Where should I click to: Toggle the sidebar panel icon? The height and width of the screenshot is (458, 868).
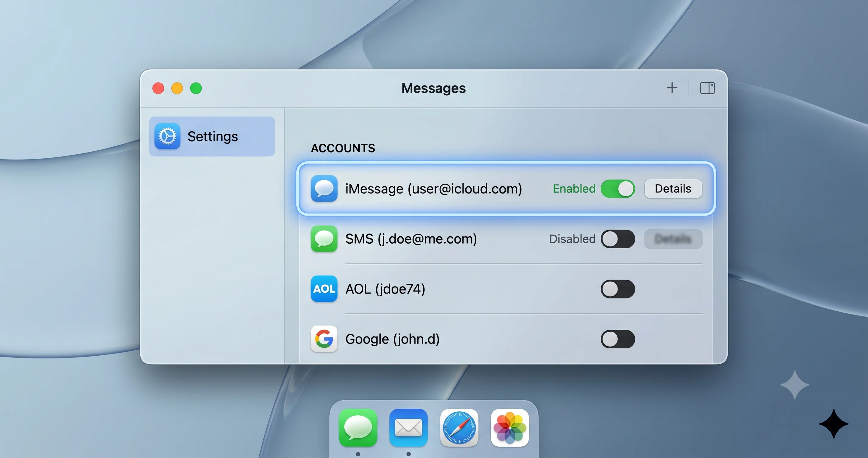pyautogui.click(x=707, y=88)
